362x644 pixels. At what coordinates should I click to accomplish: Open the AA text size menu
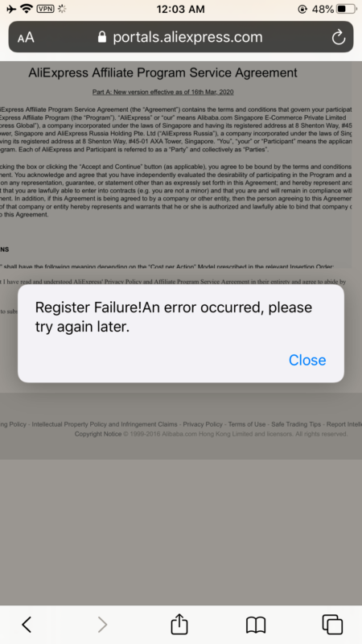(26, 38)
